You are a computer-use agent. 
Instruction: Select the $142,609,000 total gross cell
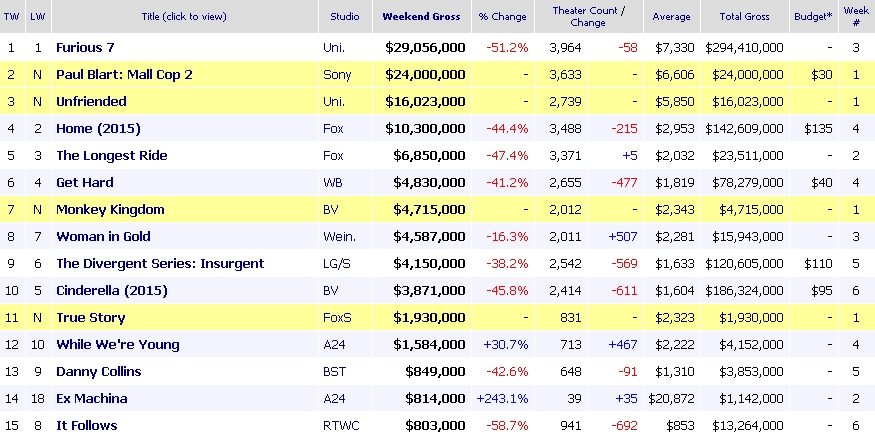(x=744, y=128)
